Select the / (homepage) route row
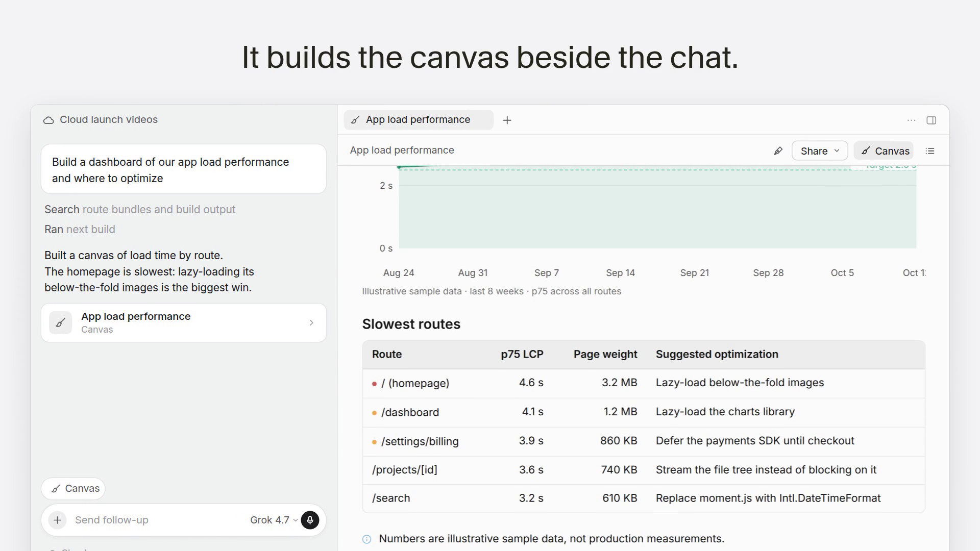The height and width of the screenshot is (551, 980). 644,383
